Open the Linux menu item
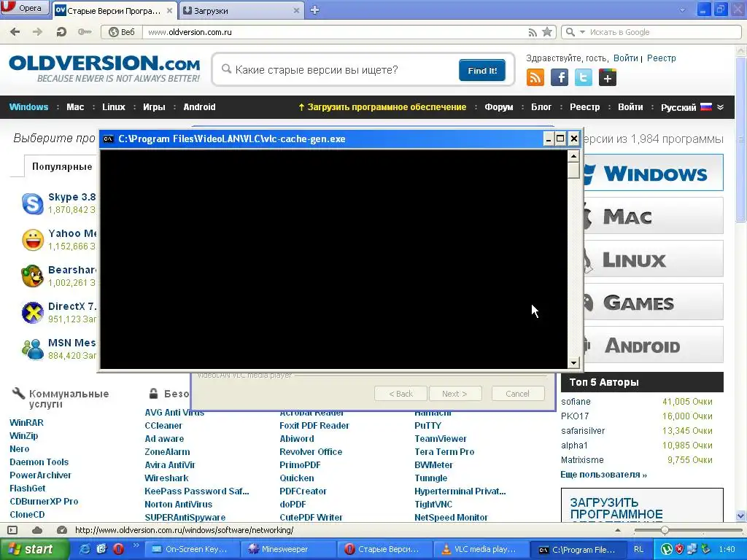This screenshot has height=560, width=747. (113, 107)
